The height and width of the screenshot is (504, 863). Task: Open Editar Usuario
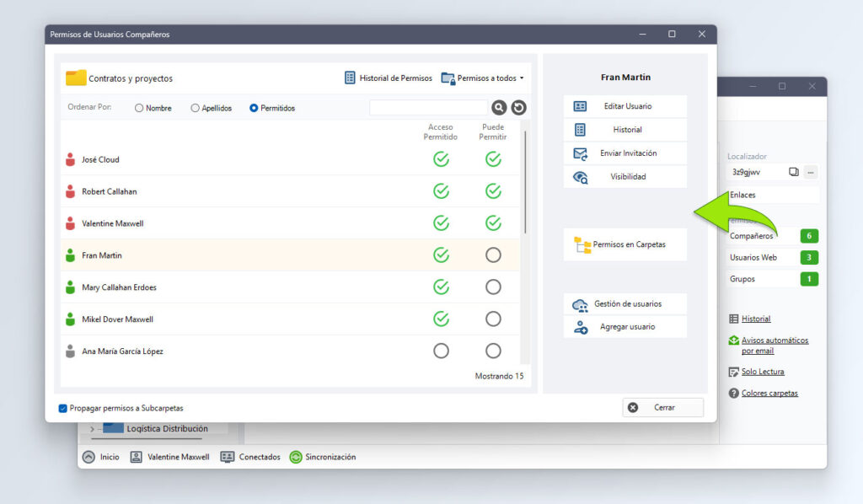[624, 106]
